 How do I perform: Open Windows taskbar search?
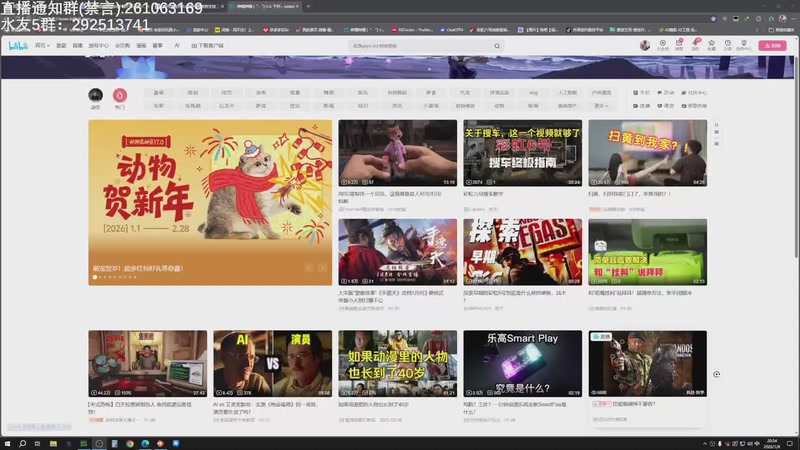click(x=22, y=443)
